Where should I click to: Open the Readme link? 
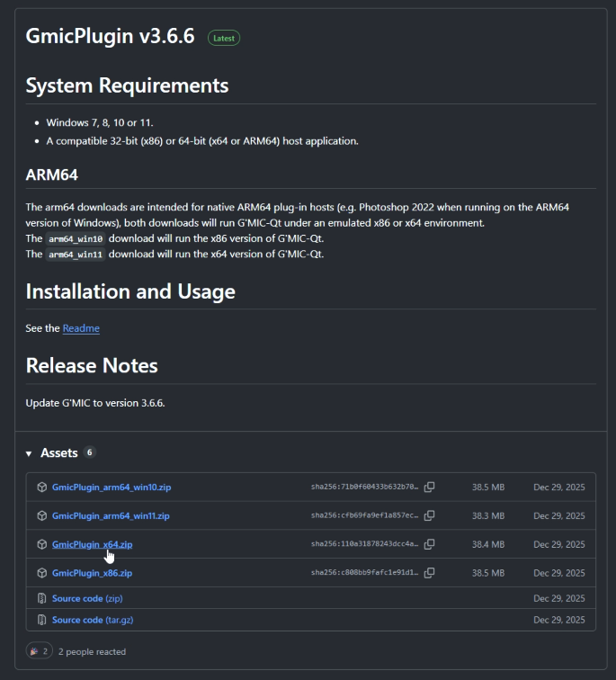(x=81, y=328)
